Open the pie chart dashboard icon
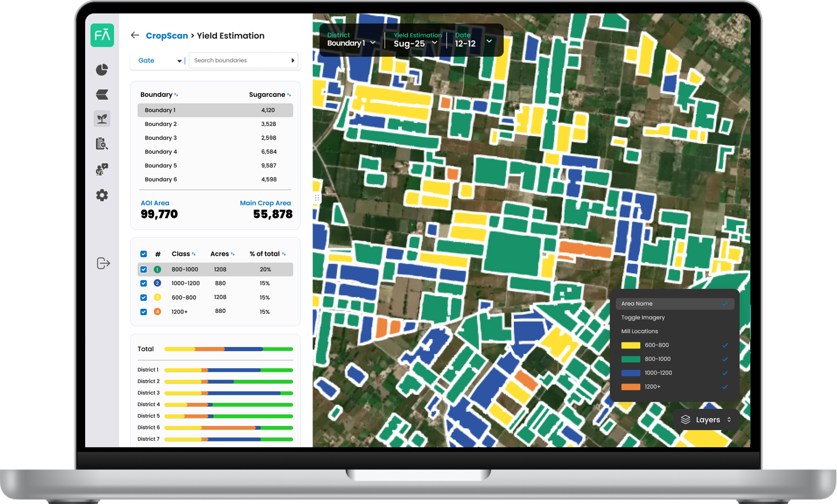 coord(102,70)
